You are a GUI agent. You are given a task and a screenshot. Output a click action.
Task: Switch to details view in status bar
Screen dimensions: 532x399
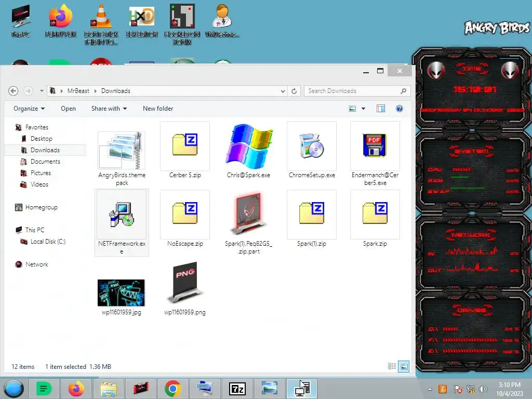tap(392, 366)
